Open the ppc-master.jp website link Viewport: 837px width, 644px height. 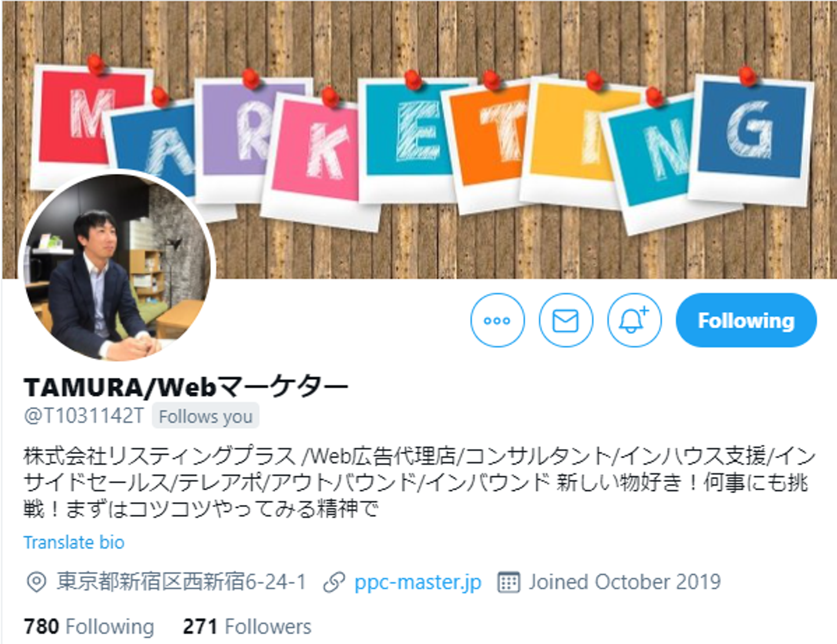pyautogui.click(x=417, y=582)
